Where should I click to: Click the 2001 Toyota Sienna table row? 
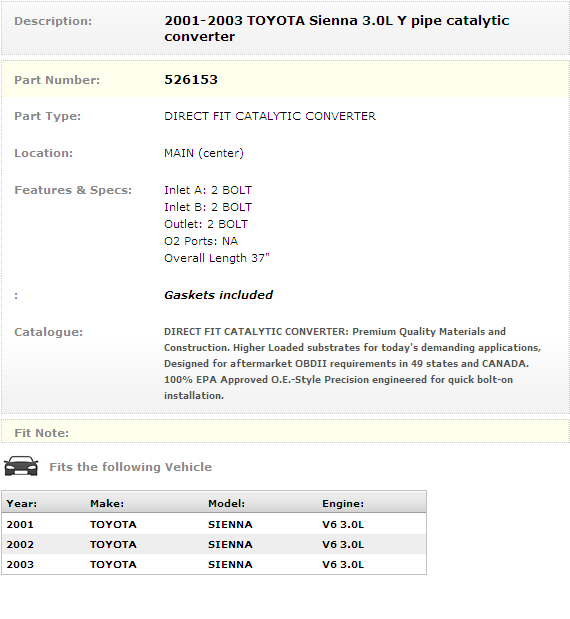tap(214, 525)
